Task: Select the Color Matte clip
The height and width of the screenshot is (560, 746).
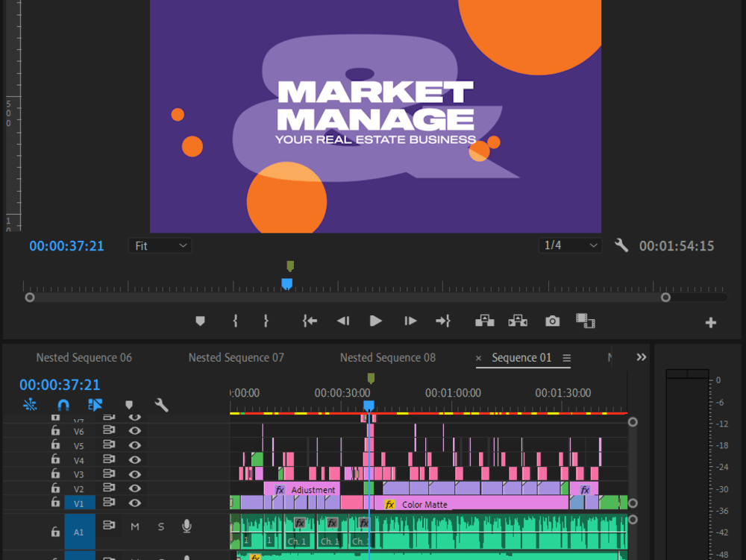Action: 471,504
